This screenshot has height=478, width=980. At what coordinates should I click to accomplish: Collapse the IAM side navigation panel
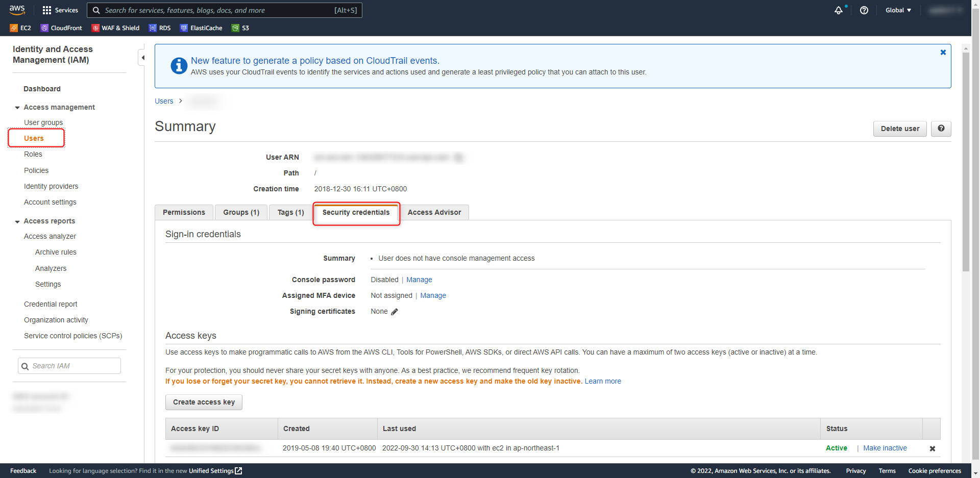142,58
